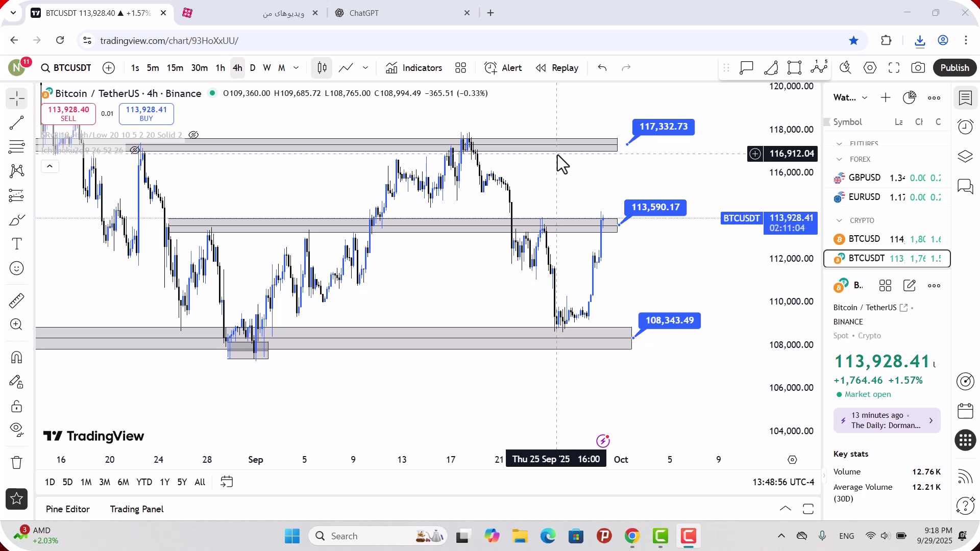This screenshot has width=980, height=551.
Task: Open the object tree layers panel
Action: tap(966, 157)
